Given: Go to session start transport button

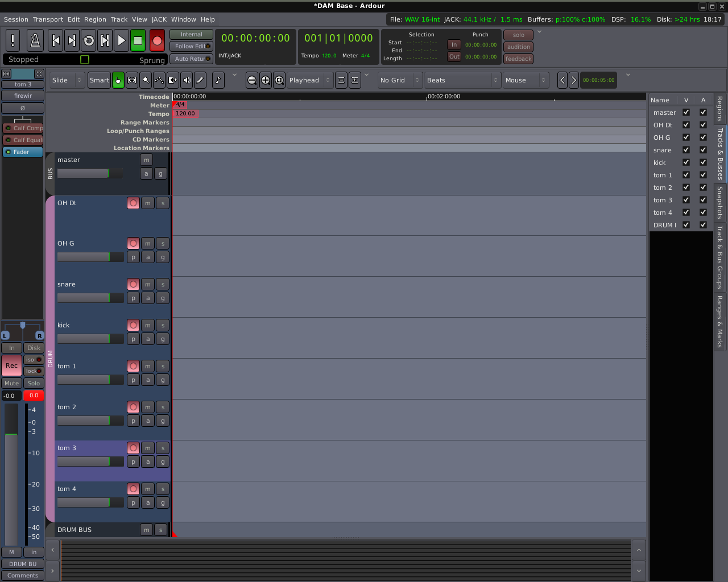Looking at the screenshot, I should [56, 40].
